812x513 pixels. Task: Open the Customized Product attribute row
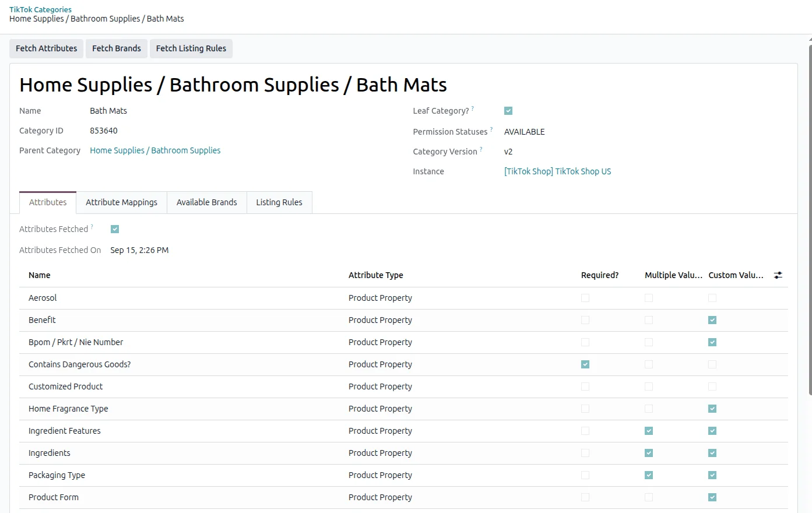tap(403, 386)
